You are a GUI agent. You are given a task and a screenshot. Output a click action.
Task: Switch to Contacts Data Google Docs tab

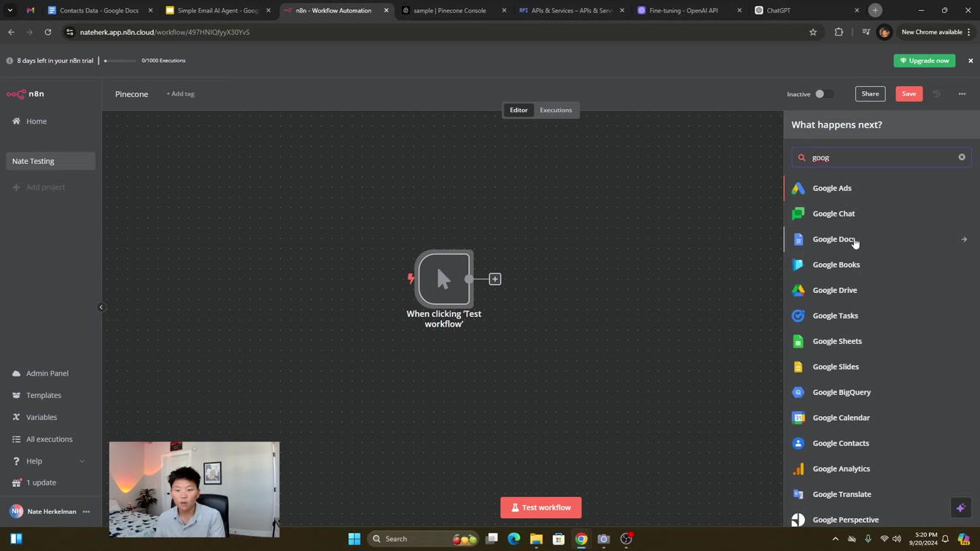pyautogui.click(x=98, y=10)
